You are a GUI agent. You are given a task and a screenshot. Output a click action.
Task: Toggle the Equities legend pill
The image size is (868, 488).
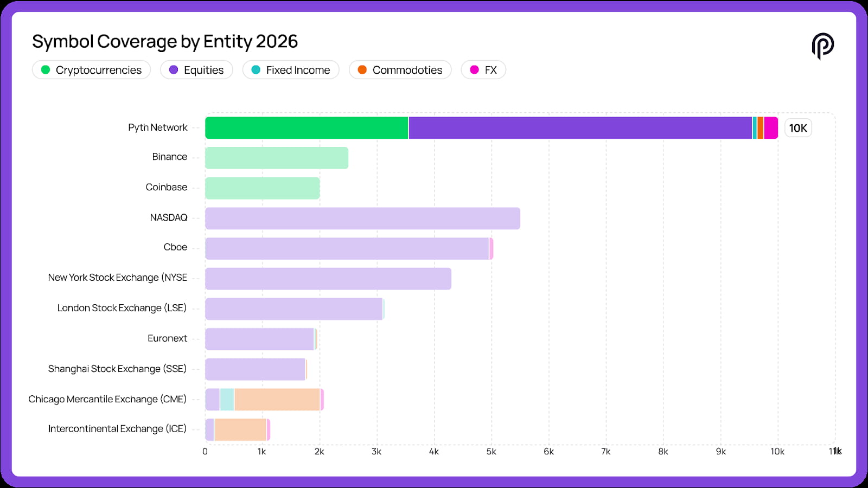pos(196,70)
